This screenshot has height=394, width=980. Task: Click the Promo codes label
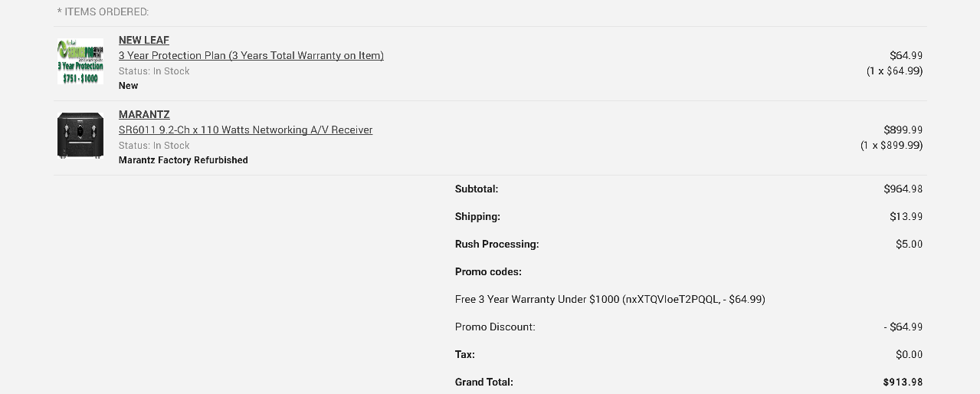coord(488,272)
